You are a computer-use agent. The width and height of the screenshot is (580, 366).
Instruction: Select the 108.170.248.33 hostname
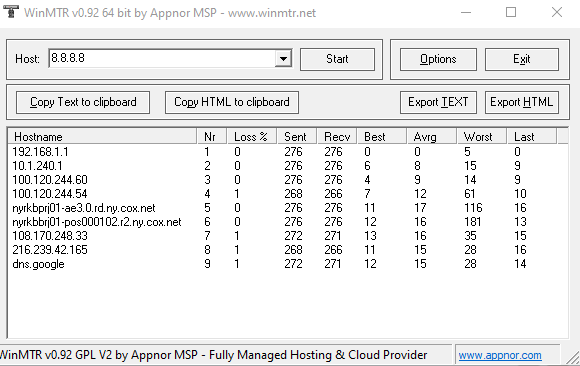[x=50, y=236]
